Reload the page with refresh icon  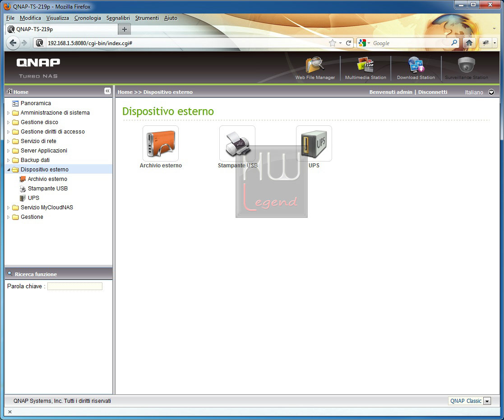348,43
